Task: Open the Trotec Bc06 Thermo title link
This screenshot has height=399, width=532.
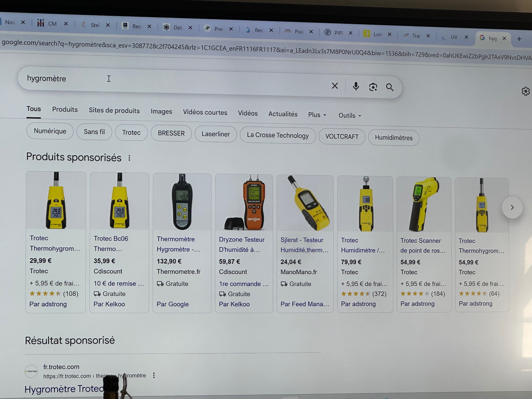Action: tap(111, 244)
